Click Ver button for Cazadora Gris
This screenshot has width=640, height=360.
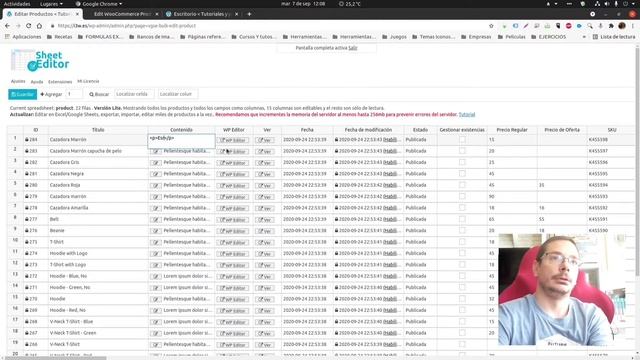(x=264, y=163)
